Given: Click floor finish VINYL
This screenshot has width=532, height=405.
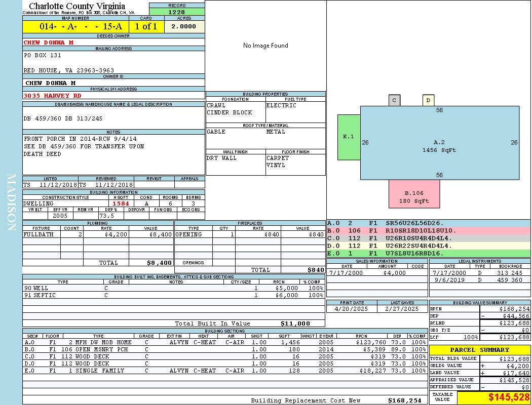Looking at the screenshot, I should pos(276,166).
